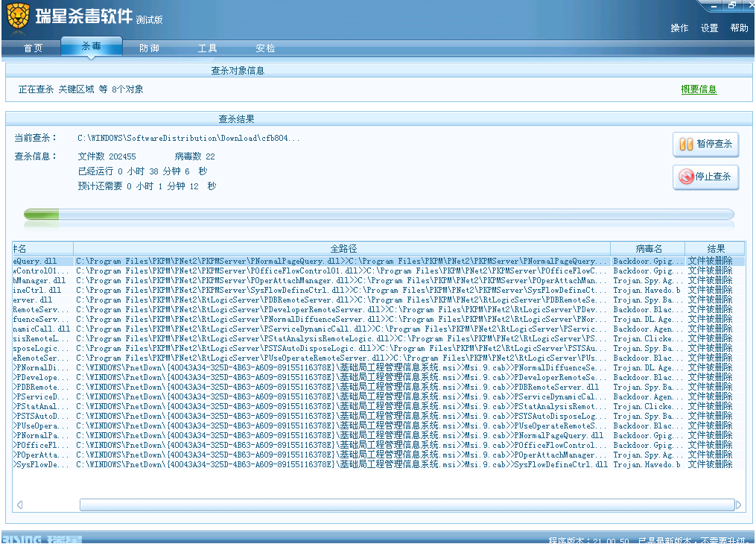
Task: Click the Rising lion shield logo
Action: (19, 16)
